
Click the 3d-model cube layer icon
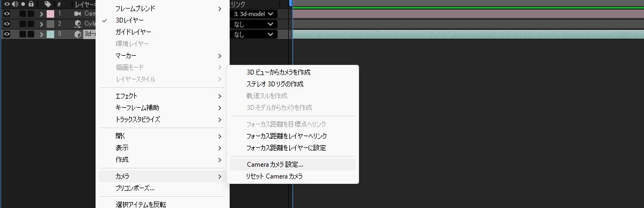pos(78,34)
